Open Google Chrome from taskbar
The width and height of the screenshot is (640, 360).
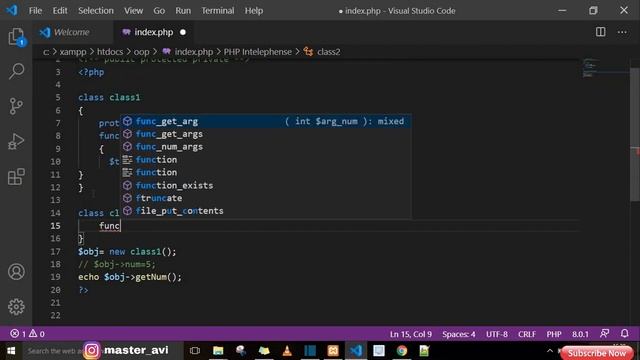click(x=402, y=351)
